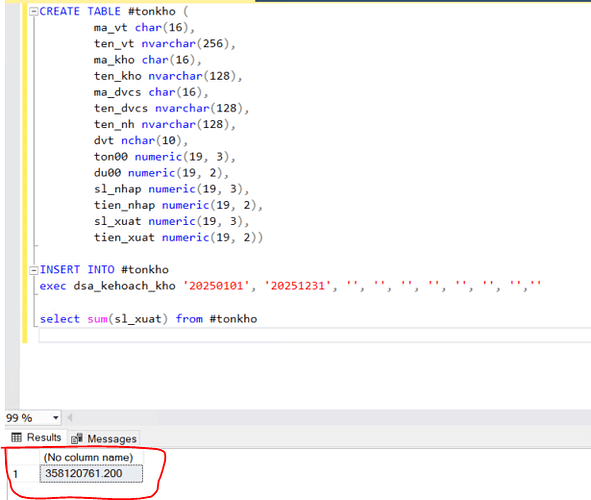
Task: Click the horizontal scrollbar left arrow
Action: [70, 417]
